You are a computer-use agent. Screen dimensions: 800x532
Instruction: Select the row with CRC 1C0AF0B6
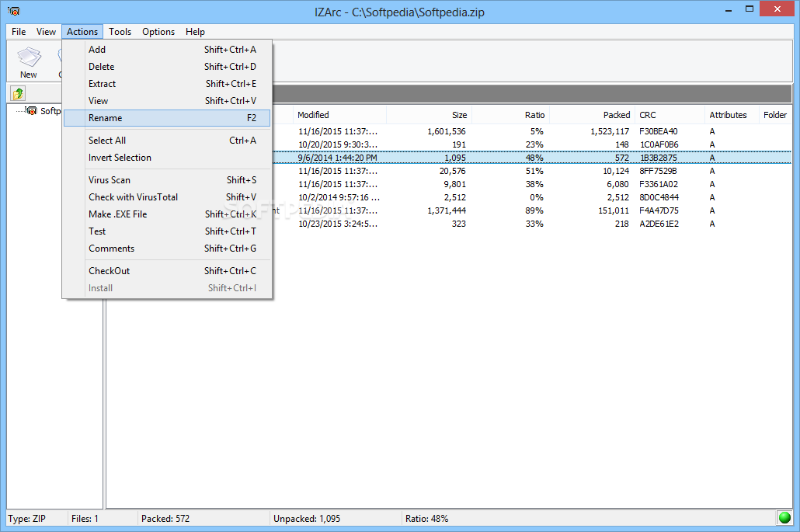pos(532,145)
